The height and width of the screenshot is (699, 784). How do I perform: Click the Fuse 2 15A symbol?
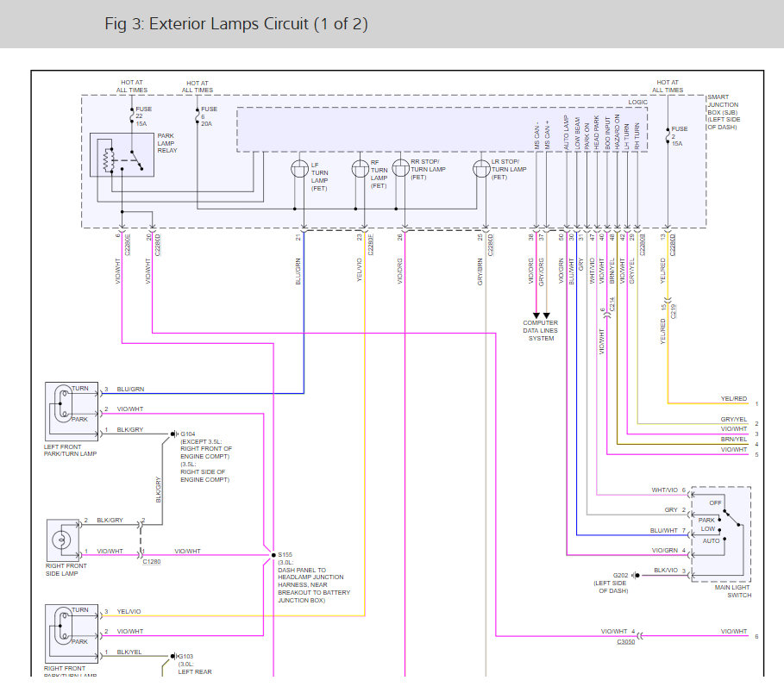coord(668,136)
